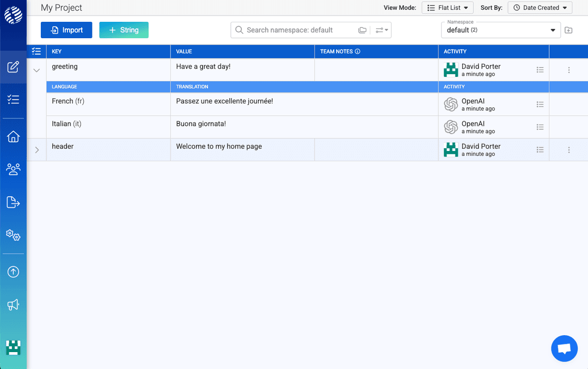This screenshot has width=588, height=369.
Task: Expand the header row chevron
Action: click(36, 149)
